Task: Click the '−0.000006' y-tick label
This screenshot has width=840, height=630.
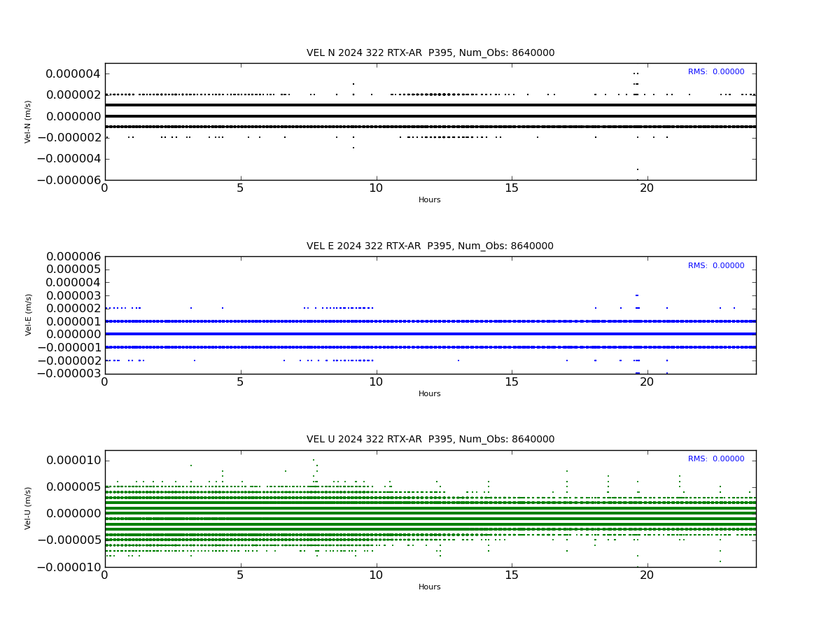Action: coord(68,180)
